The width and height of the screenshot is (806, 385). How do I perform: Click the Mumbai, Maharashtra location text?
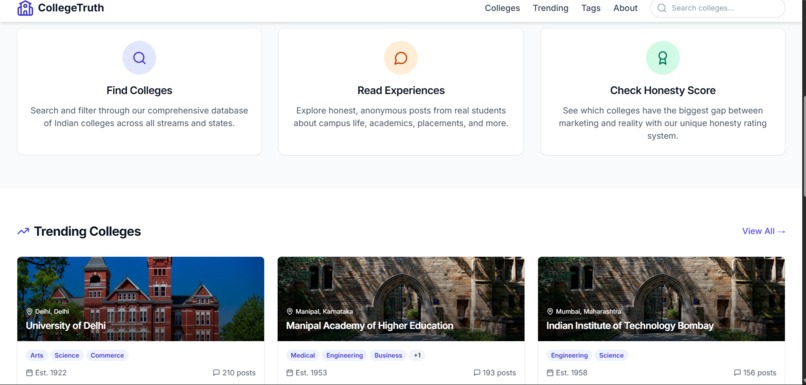(x=588, y=311)
